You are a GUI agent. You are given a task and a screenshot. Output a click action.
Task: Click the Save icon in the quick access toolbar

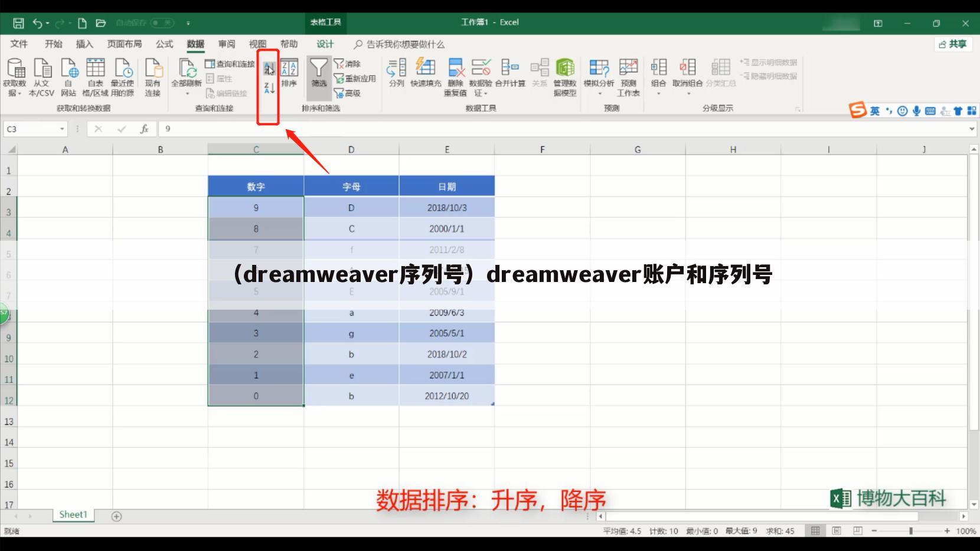click(18, 23)
